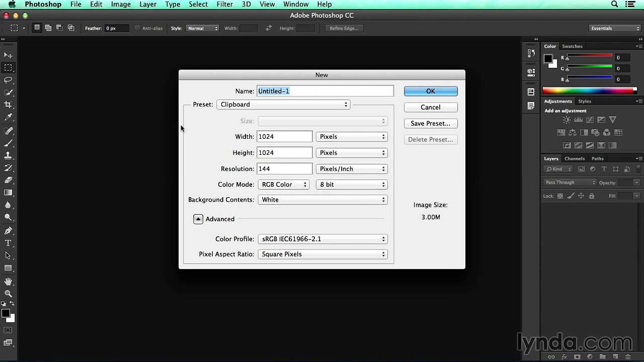
Task: Open the Filter menu
Action: 224,4
